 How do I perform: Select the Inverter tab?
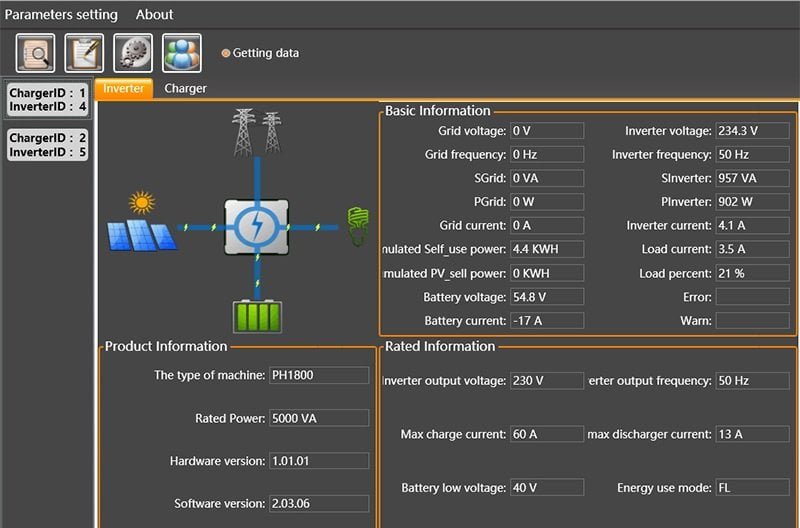pyautogui.click(x=124, y=88)
